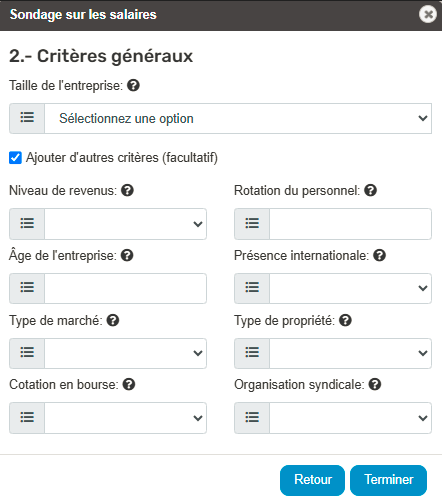Screen dimensions: 442x502
Task: Click the Retour button
Action: [312, 480]
